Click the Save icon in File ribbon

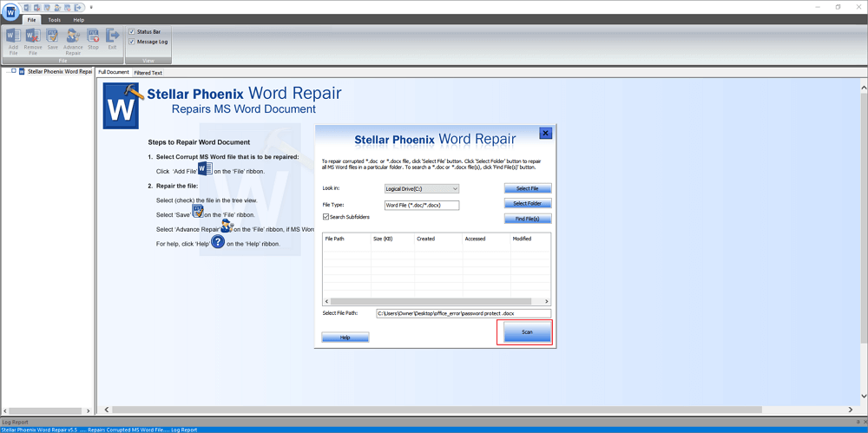pos(52,40)
